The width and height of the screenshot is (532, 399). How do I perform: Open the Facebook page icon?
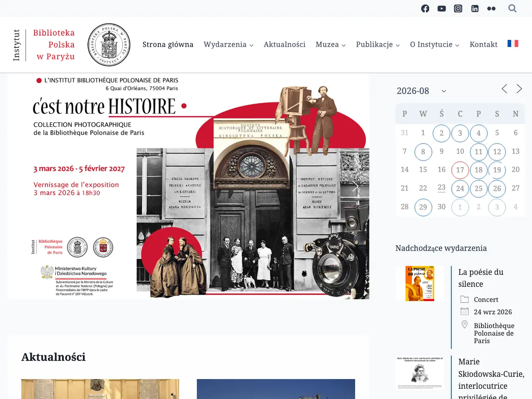[x=425, y=8]
